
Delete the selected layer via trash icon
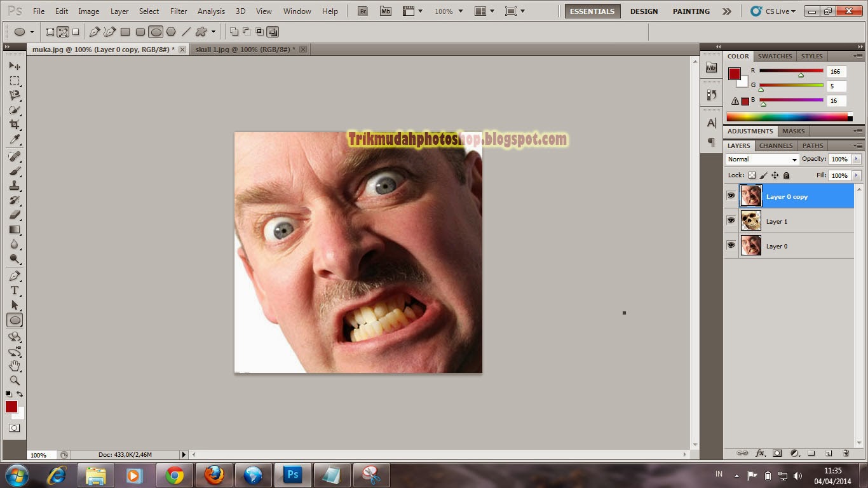pos(846,453)
